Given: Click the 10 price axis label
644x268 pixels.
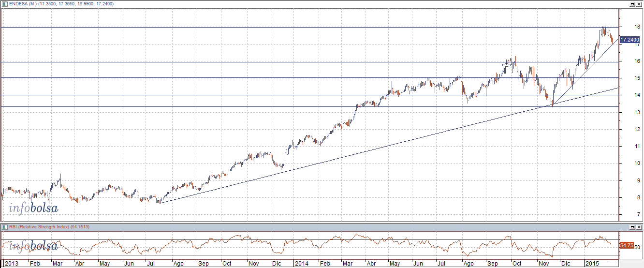Looking at the screenshot, I should [638, 163].
